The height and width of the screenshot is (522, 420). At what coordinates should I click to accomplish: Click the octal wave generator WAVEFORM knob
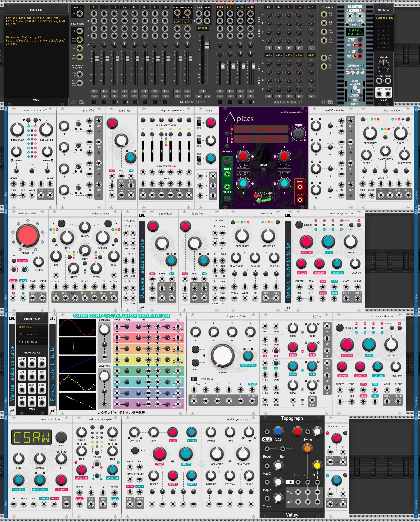pos(104,376)
